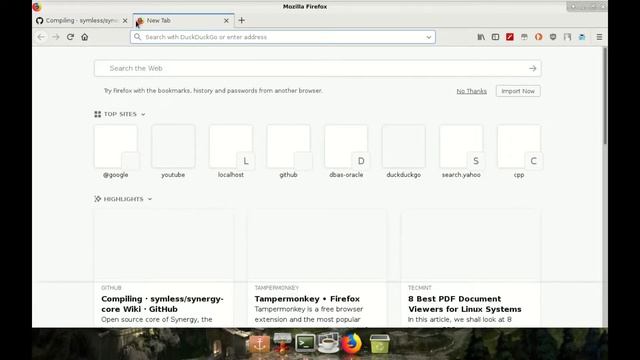Open the Tampermonkey Firefox highlight card
The width and height of the screenshot is (640, 360).
317,268
